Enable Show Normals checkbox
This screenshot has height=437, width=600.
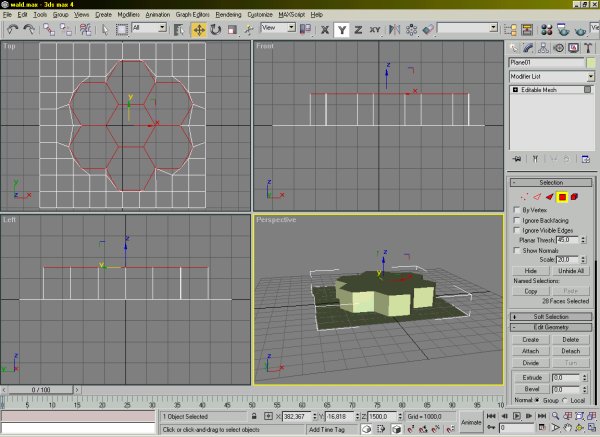pos(517,250)
